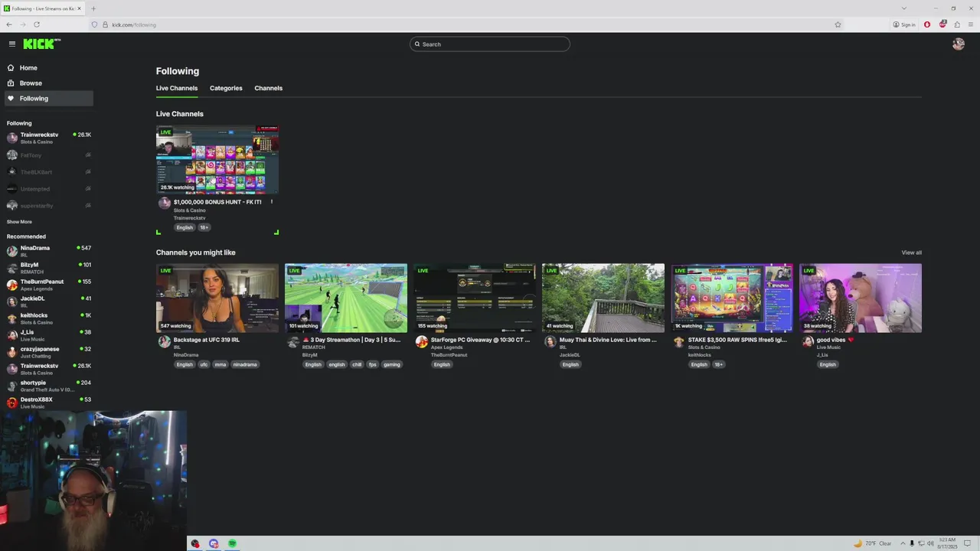Image resolution: width=980 pixels, height=551 pixels.
Task: Click the mma tag under NinaDrama stream
Action: [x=220, y=364]
